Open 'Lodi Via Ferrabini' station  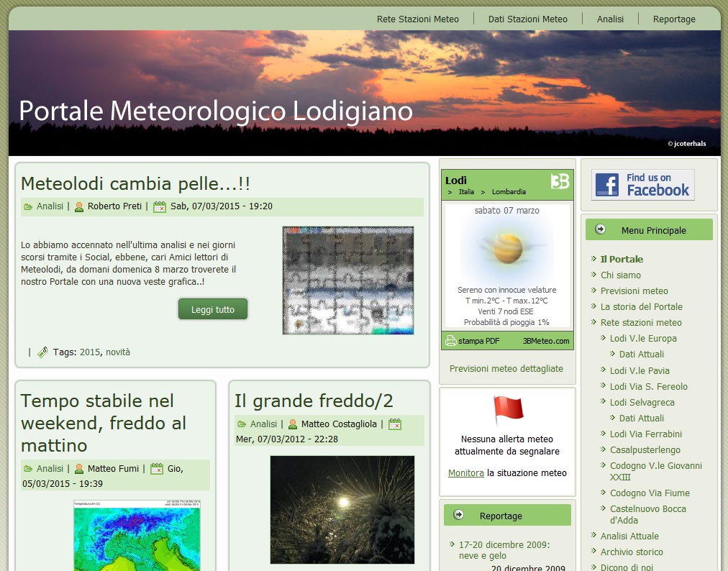coord(646,434)
